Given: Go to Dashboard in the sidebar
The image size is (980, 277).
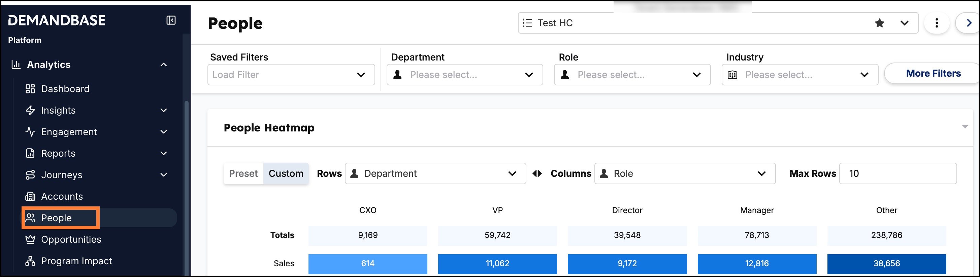Looking at the screenshot, I should 65,89.
